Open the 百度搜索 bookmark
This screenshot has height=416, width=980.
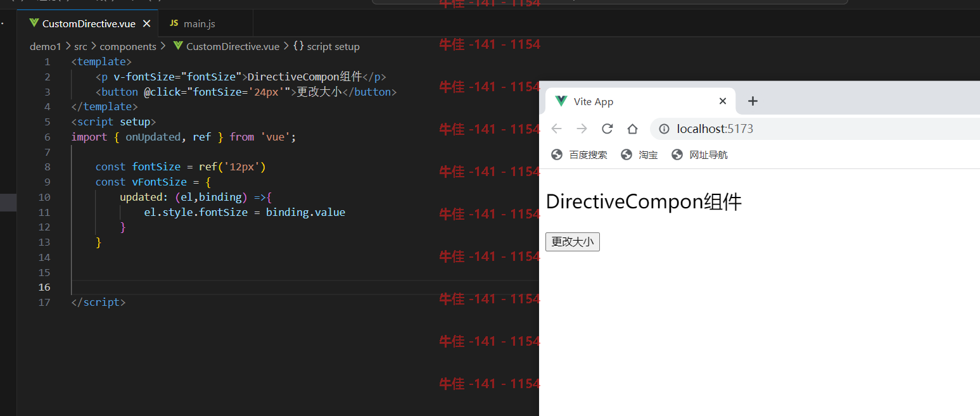580,154
